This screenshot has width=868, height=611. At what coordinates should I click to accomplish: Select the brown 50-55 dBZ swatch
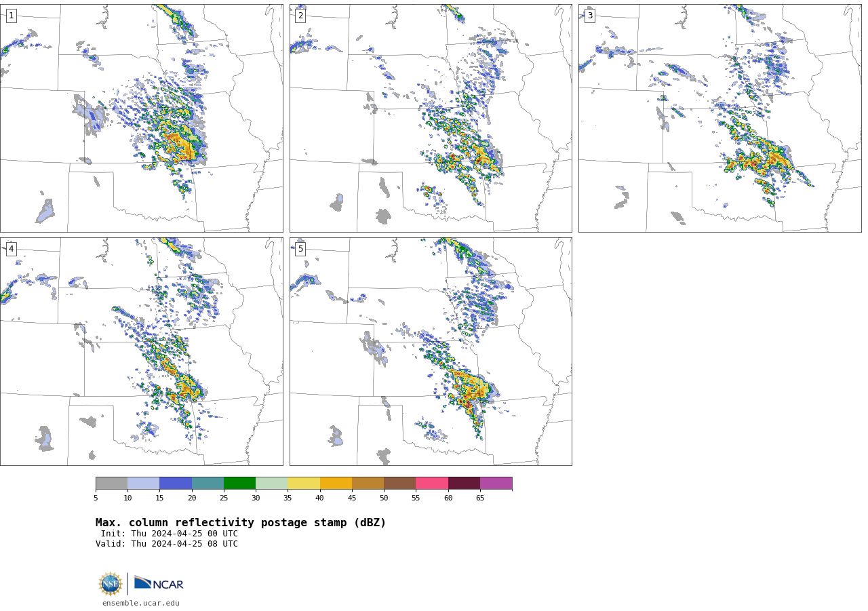pos(399,484)
